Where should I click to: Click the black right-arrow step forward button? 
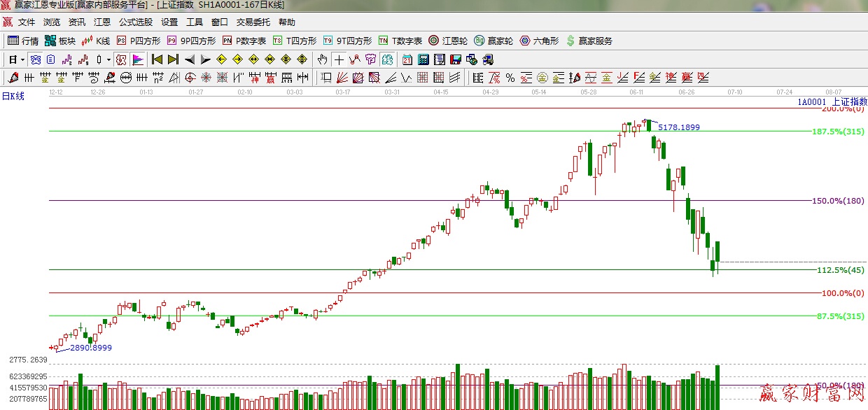click(x=206, y=59)
